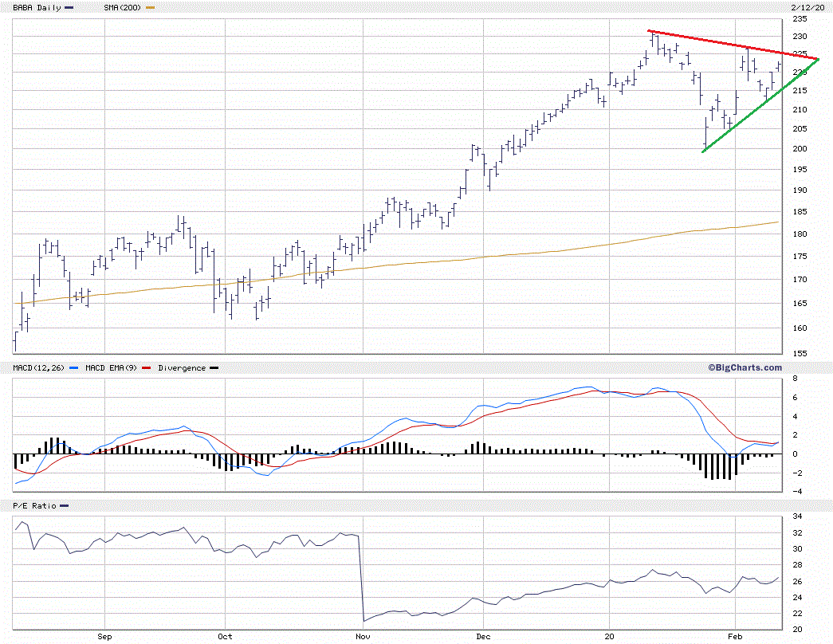Click the 0 label on MACD axis
The height and width of the screenshot is (644, 833).
pos(795,454)
